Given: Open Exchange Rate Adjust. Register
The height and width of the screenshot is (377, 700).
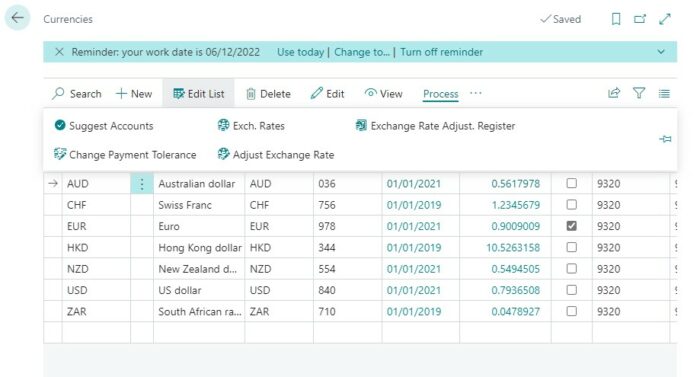Looking at the screenshot, I should point(435,126).
